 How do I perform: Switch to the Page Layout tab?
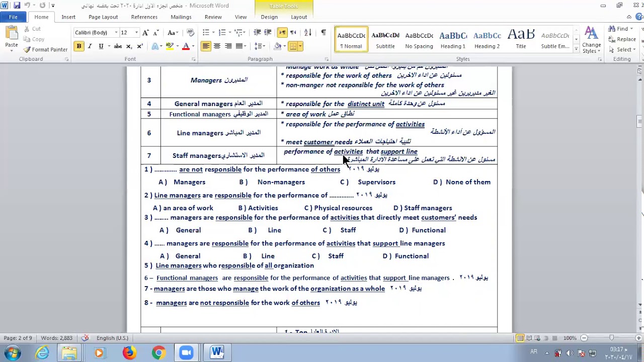click(x=103, y=17)
